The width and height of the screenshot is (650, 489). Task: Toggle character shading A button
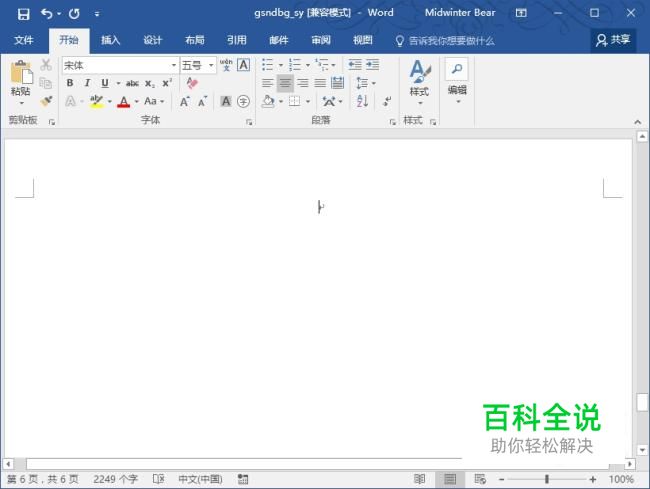click(226, 101)
